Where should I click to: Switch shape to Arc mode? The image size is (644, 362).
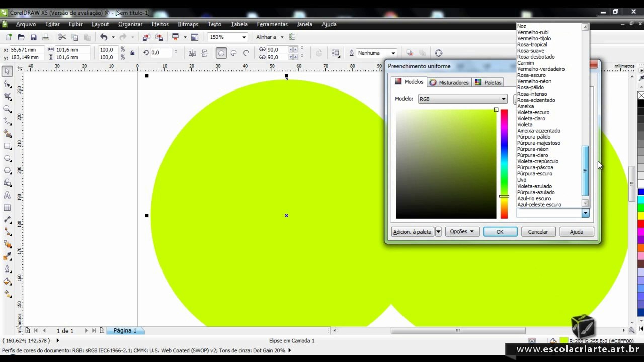246,53
